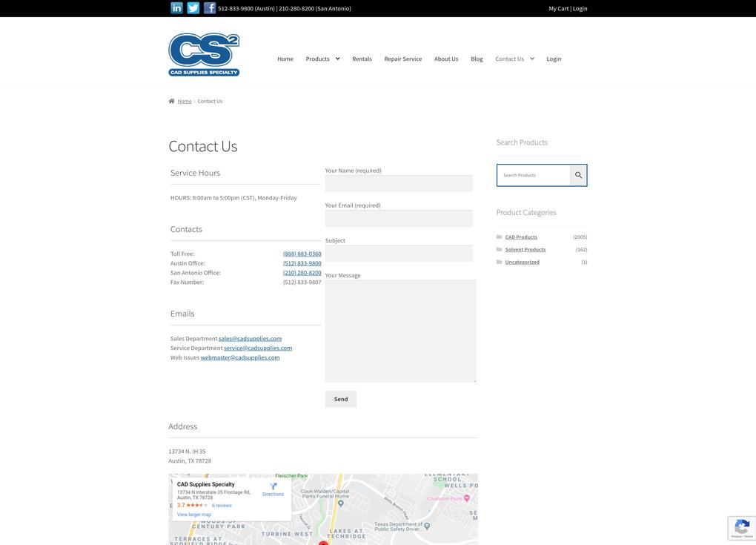Open the Facebook social icon
Screen dimensions: 756x545
[x=210, y=8]
